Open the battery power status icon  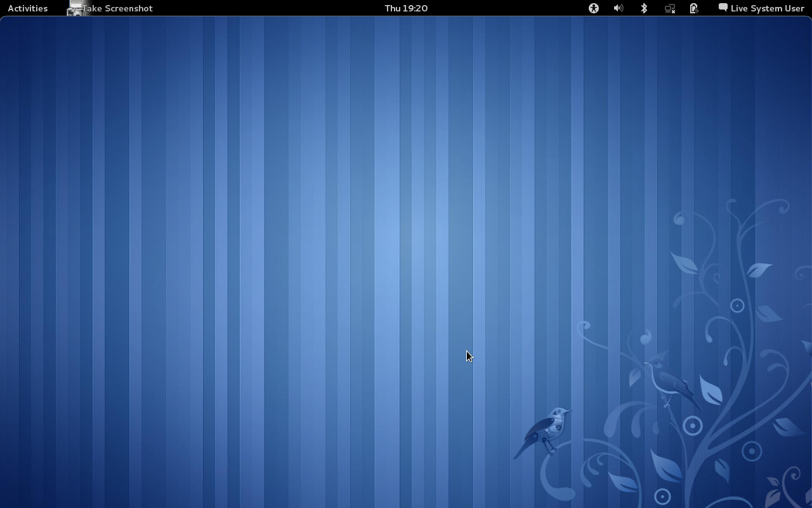pyautogui.click(x=694, y=8)
